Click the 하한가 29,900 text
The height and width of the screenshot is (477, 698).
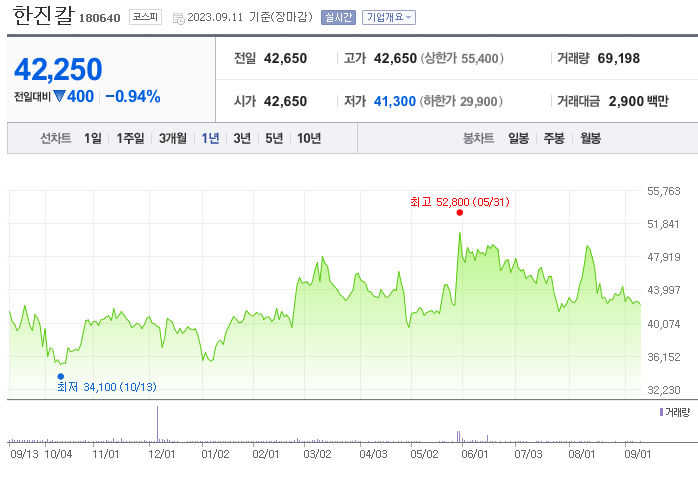(x=461, y=101)
